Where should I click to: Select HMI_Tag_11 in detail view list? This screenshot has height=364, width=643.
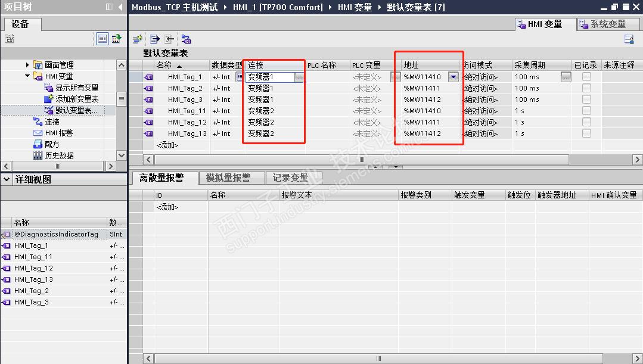[x=33, y=257]
